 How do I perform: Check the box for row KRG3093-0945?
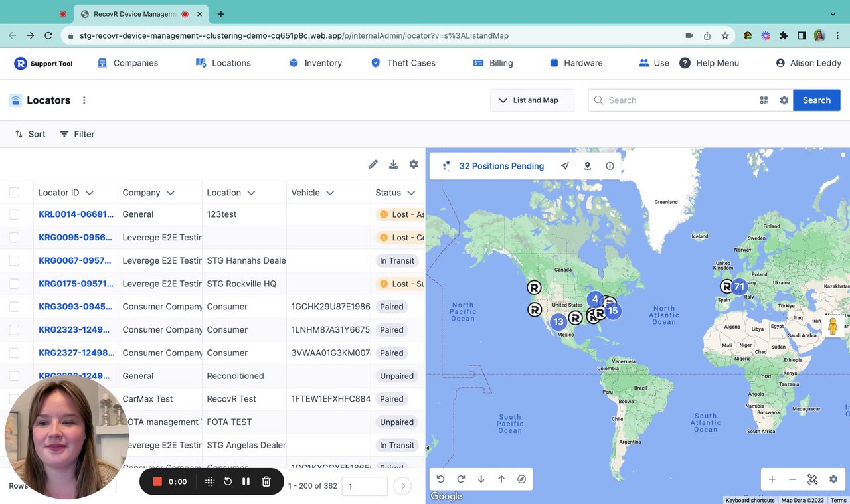pyautogui.click(x=14, y=307)
